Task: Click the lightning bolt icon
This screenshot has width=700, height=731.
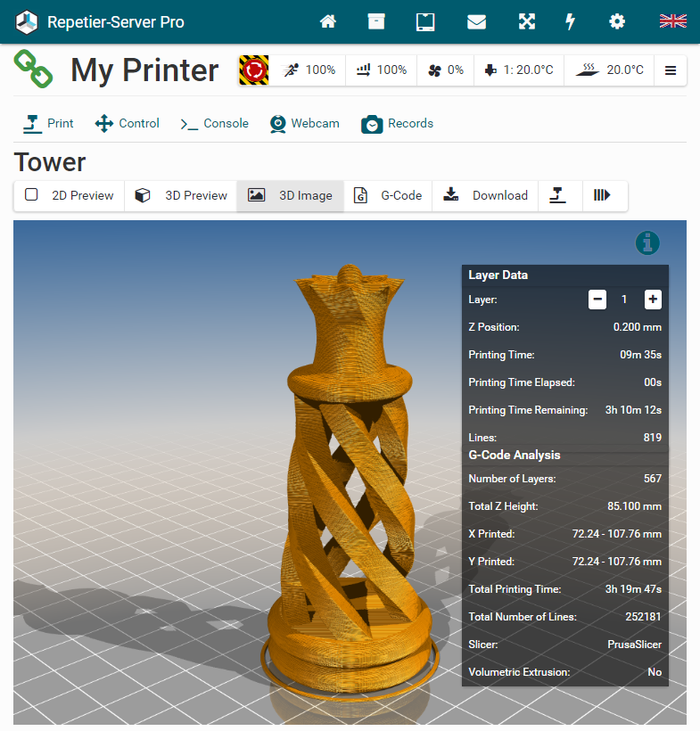Action: click(x=571, y=21)
